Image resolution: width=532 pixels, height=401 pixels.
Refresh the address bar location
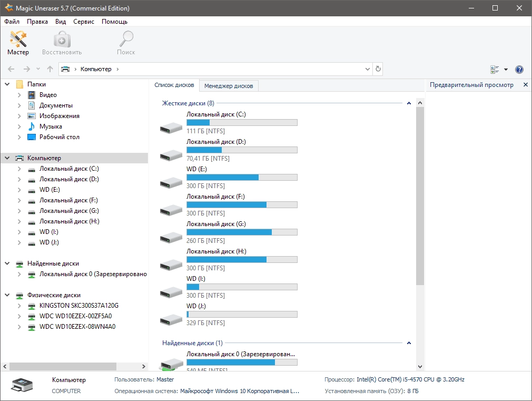point(378,69)
